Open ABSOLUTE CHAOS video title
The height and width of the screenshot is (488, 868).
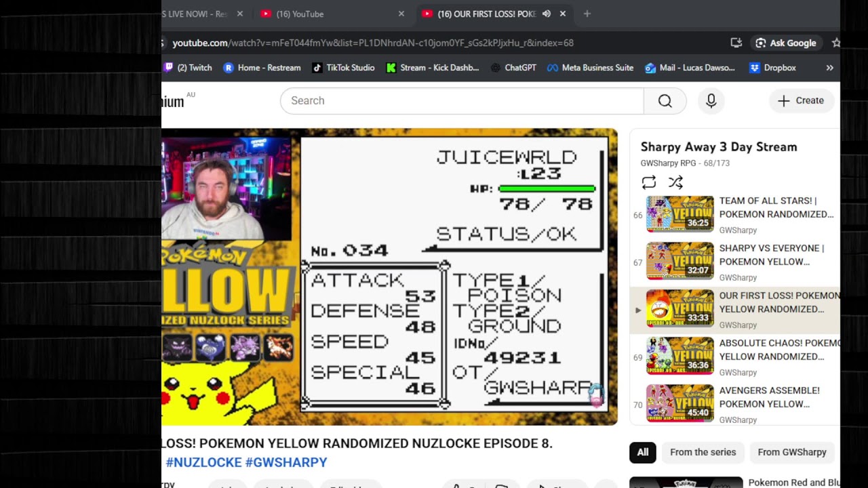click(779, 350)
